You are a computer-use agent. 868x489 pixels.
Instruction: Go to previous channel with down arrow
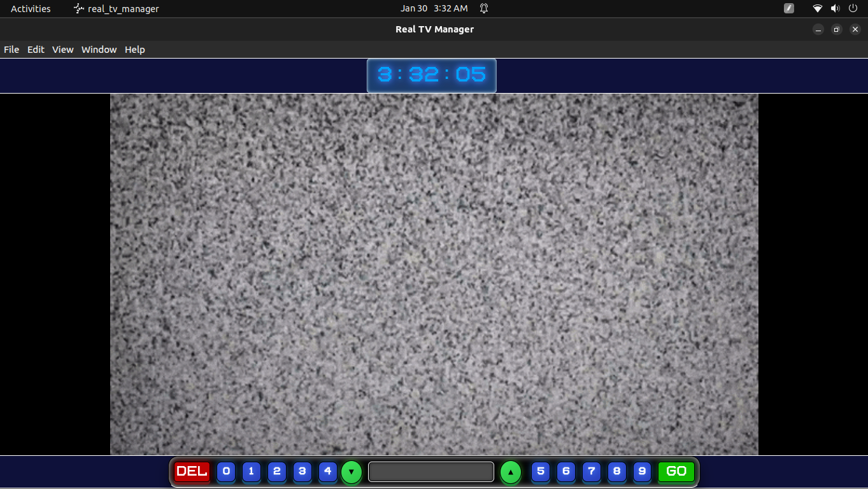(351, 472)
